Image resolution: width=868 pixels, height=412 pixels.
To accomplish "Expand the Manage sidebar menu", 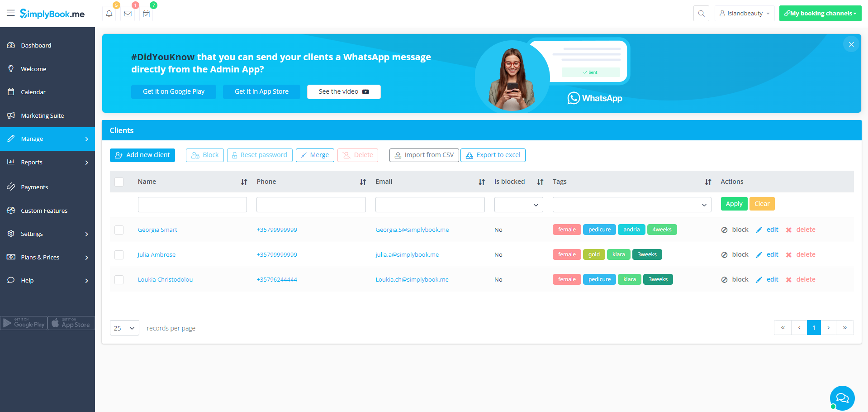I will coord(47,139).
